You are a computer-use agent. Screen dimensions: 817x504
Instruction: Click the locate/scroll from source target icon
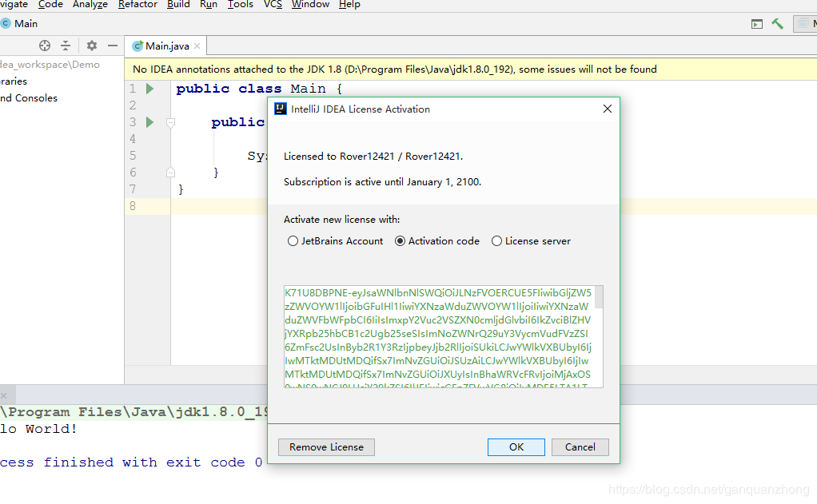click(45, 46)
